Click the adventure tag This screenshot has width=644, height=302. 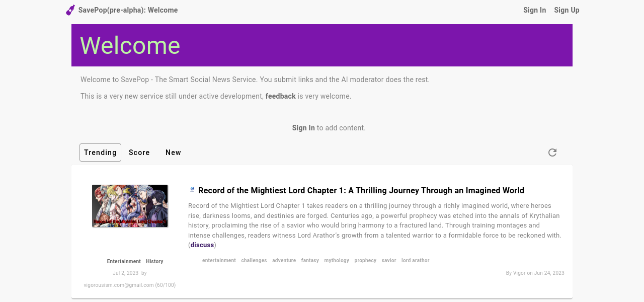[284, 261]
